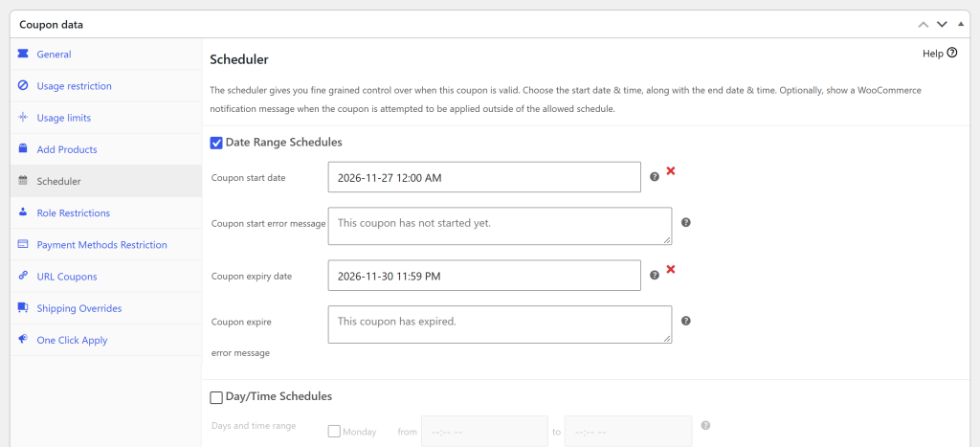Click the One Click Apply megaphone icon
Image resolution: width=980 pixels, height=447 pixels.
(x=23, y=340)
